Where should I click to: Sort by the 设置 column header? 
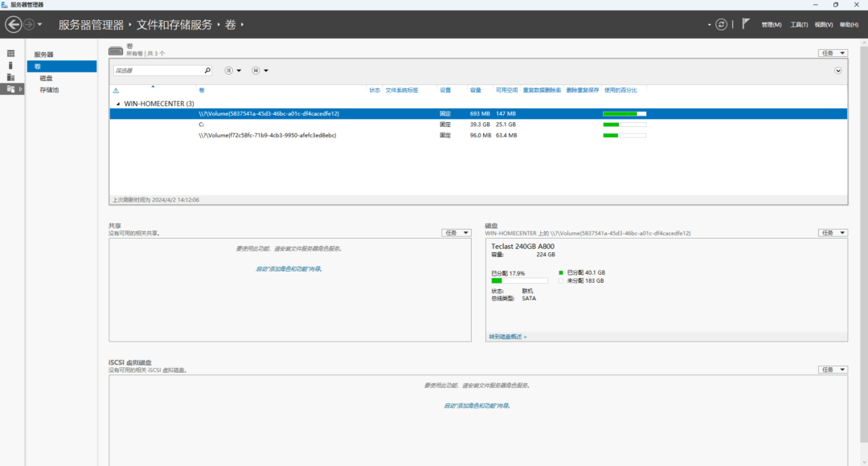(x=445, y=90)
